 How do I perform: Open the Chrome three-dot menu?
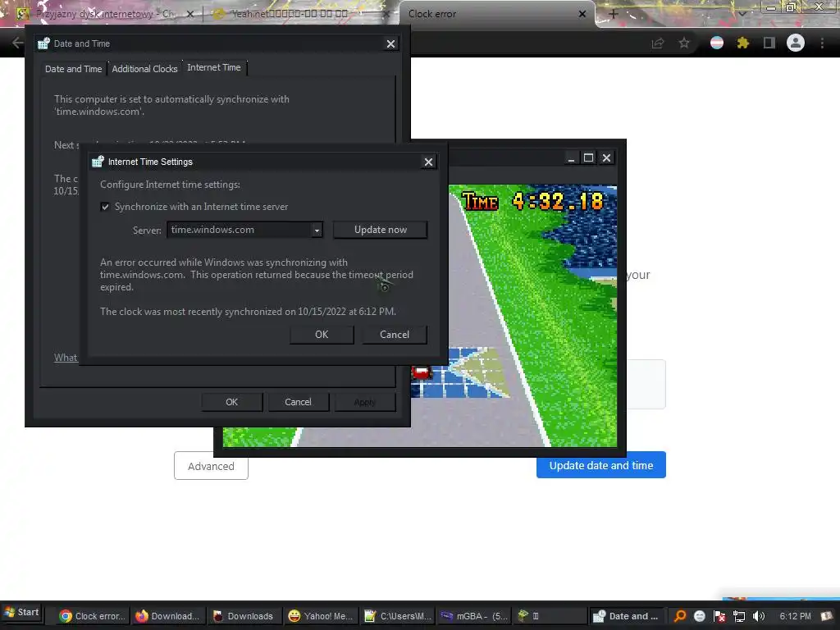822,43
